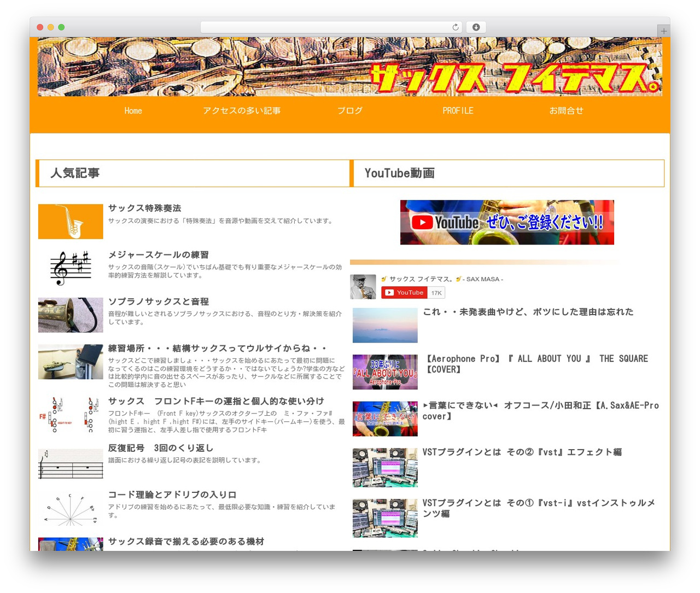Click the 人気記事 section heading
Viewport: 700px width, 593px height.
tap(75, 173)
